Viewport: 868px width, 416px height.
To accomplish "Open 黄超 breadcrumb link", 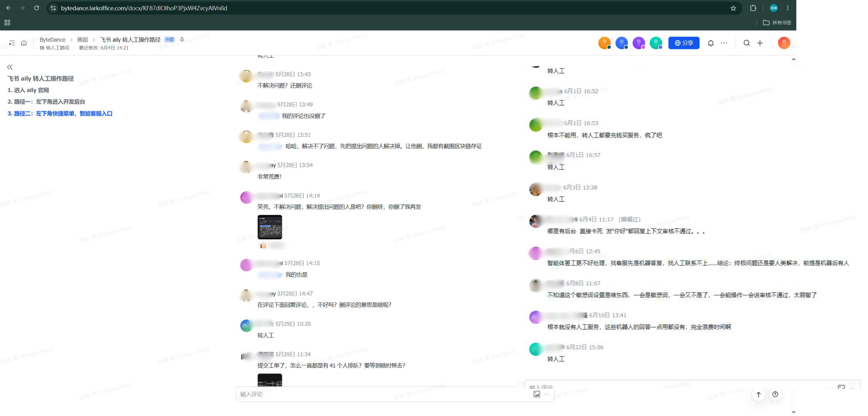I will pos(83,39).
